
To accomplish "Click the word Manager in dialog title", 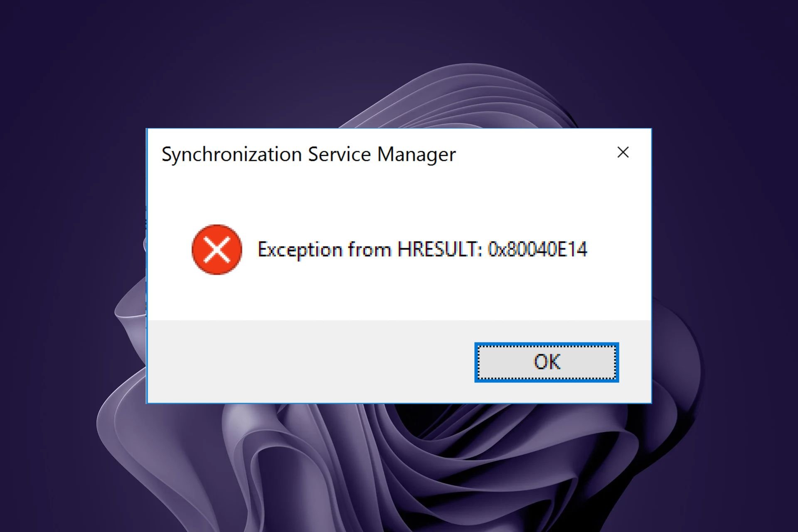I will click(416, 155).
